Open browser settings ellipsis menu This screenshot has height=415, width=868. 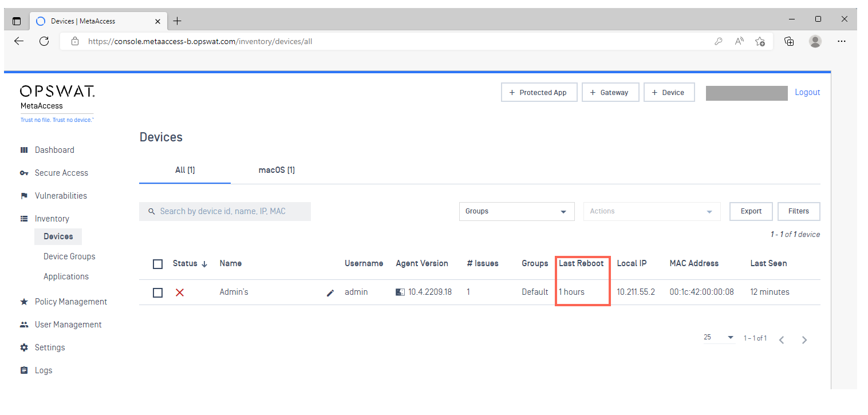point(842,41)
